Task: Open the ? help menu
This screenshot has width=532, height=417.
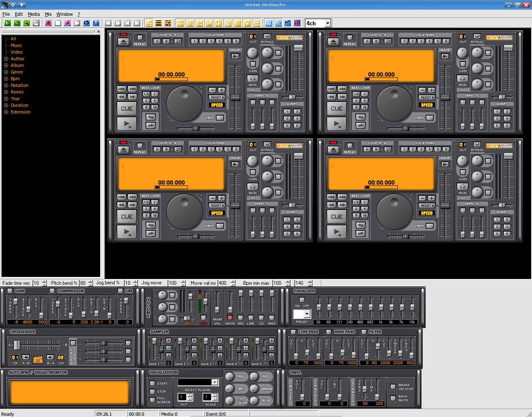Action: (79, 14)
